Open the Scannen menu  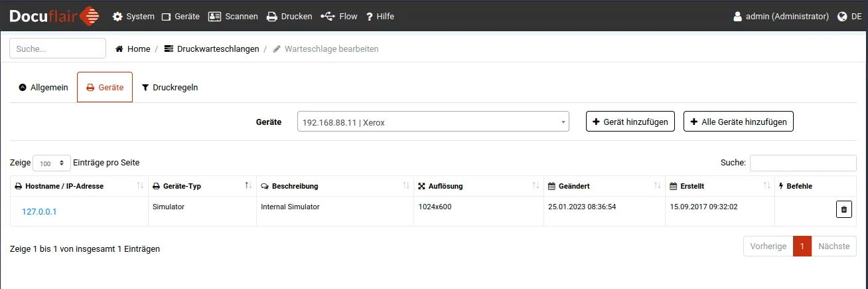(233, 17)
